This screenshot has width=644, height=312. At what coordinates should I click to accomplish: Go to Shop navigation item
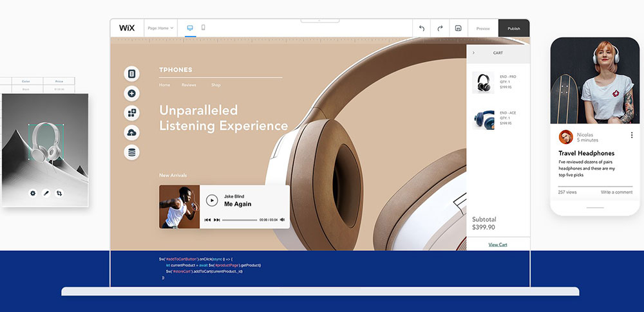(216, 85)
